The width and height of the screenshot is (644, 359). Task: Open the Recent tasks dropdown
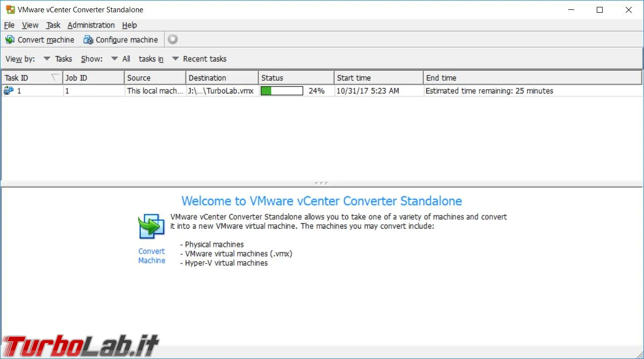click(199, 59)
